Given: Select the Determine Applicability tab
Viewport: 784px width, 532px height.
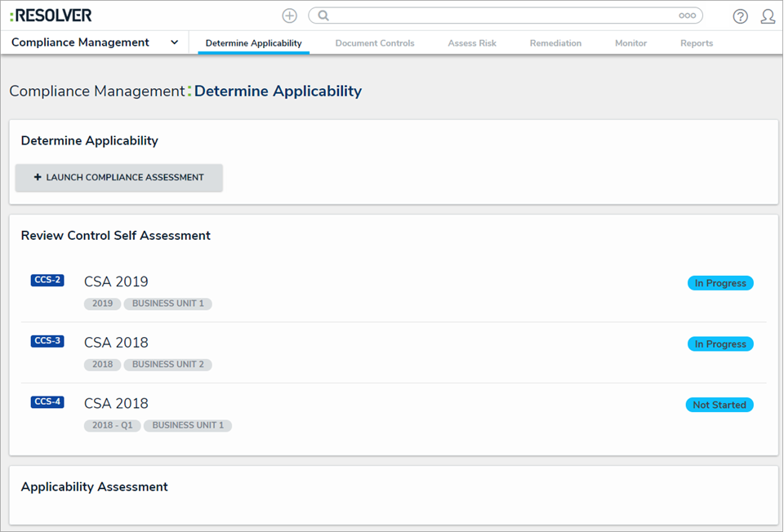Looking at the screenshot, I should 253,43.
